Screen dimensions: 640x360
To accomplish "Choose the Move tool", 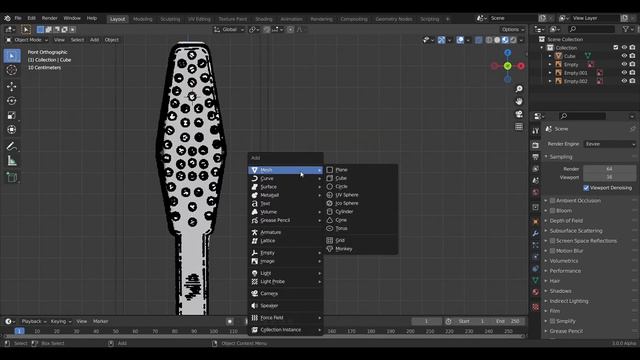I will (x=12, y=86).
